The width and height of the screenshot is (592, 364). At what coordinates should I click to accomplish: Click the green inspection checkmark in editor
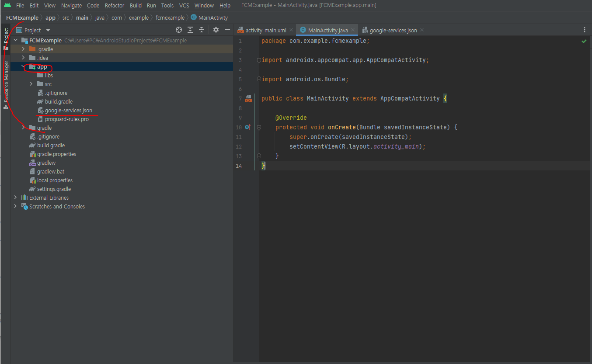584,41
